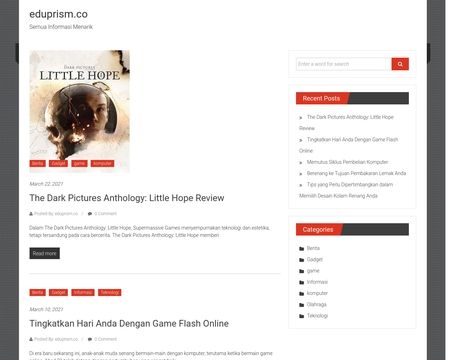Open Tingkatkan Hari Anda Dengan Game Flash Online title
Viewport: 450px width, 360px height.
tap(129, 324)
